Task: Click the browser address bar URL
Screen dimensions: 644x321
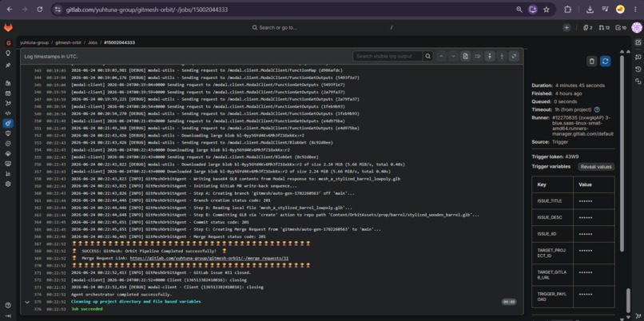Action: pos(147,10)
